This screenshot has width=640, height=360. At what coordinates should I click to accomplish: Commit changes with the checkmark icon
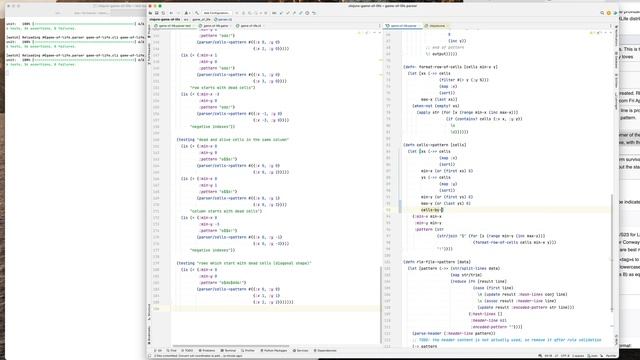click(288, 13)
